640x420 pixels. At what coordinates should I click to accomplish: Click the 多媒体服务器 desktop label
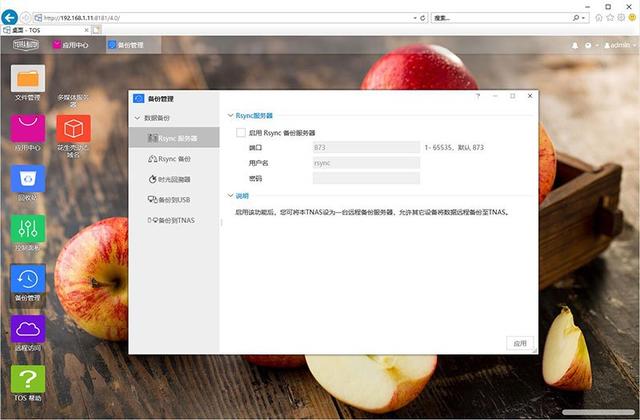click(x=73, y=101)
